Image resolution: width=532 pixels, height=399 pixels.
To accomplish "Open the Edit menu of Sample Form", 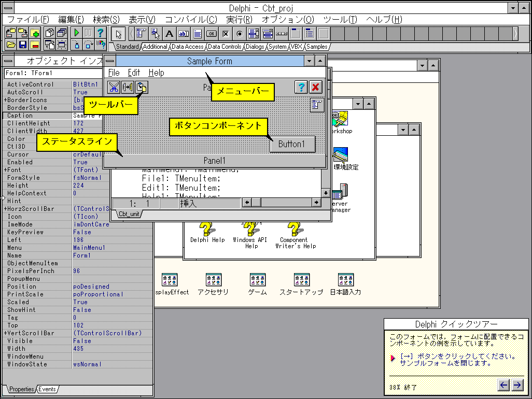I will pos(134,73).
